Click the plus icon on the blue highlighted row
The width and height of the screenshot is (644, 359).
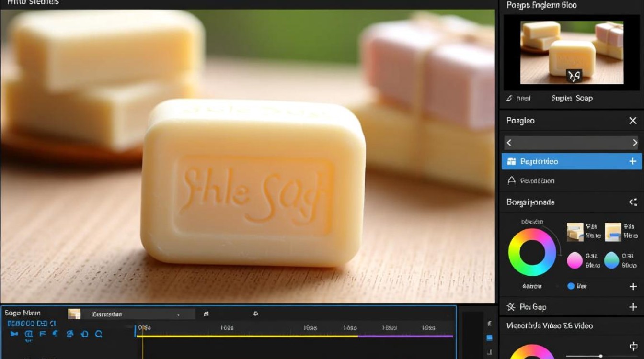(x=633, y=162)
